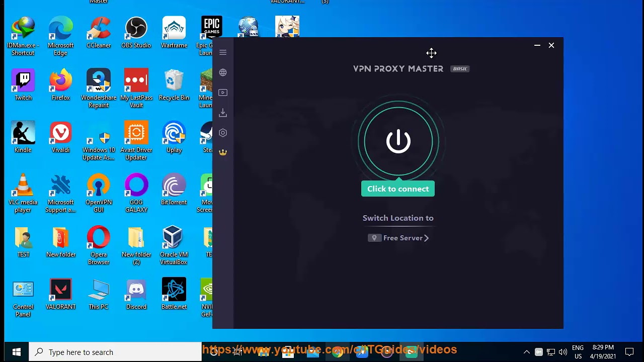Select Avast Driver Updater icon
Image resolution: width=644 pixels, height=362 pixels.
pyautogui.click(x=136, y=140)
